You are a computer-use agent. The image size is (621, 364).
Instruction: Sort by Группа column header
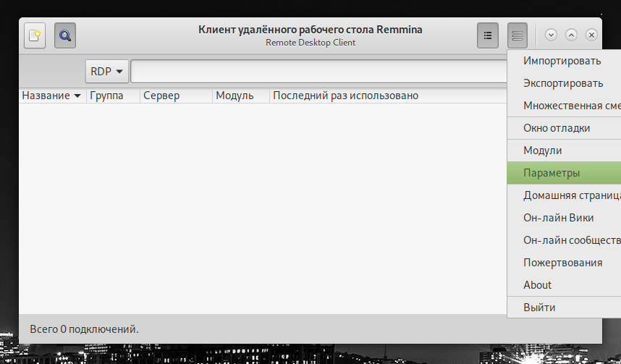[x=113, y=96]
